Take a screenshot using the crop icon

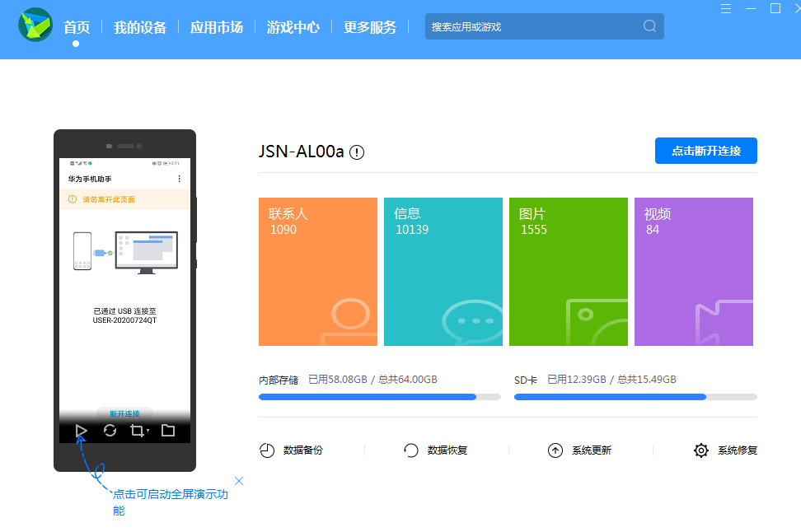pyautogui.click(x=138, y=430)
